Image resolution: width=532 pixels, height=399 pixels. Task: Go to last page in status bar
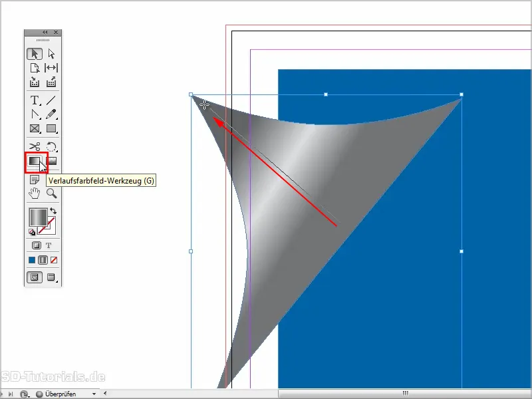(x=11, y=394)
